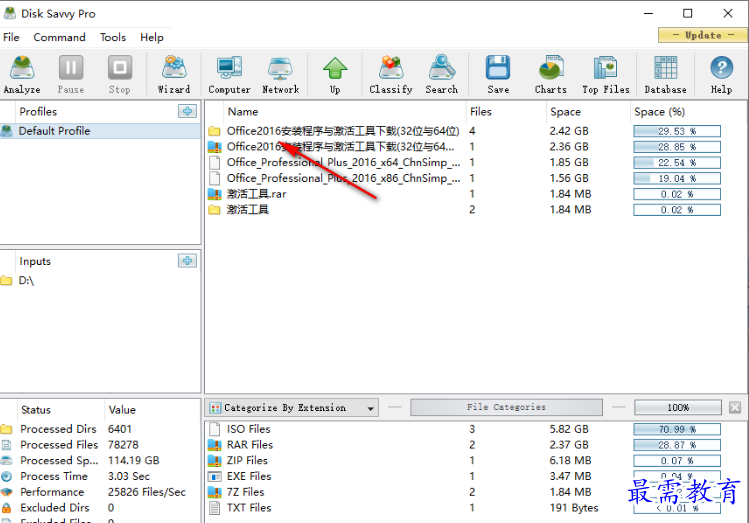Click the Pause toolbar icon
This screenshot has height=523, width=749.
click(71, 74)
